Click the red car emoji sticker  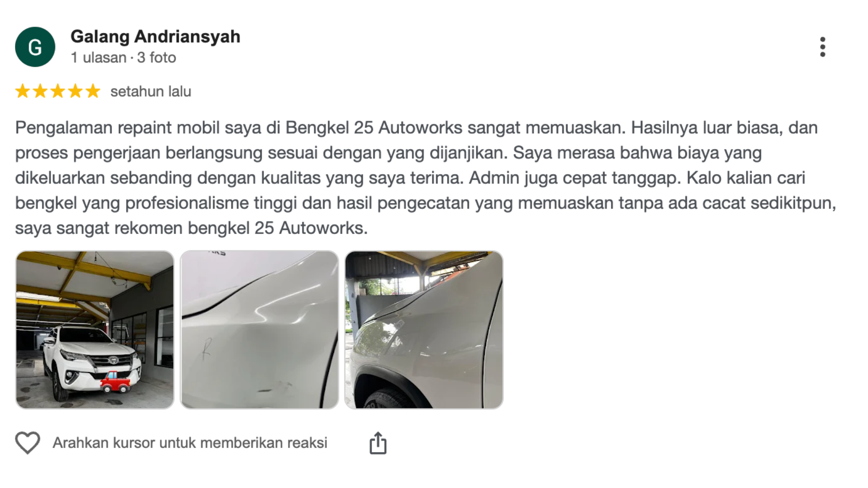pos(115,382)
